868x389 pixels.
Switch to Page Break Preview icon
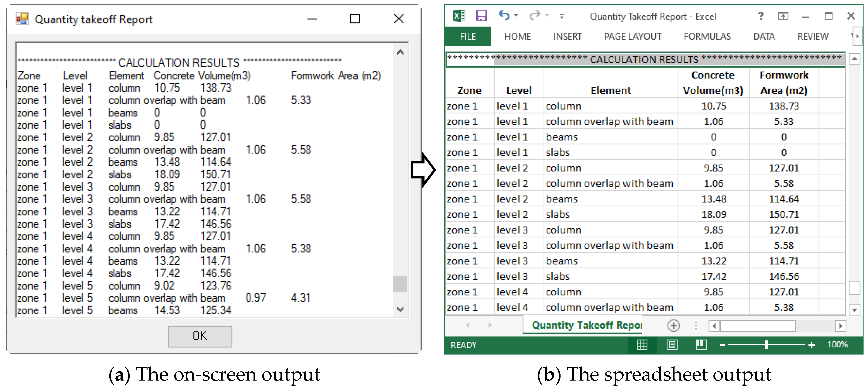click(x=701, y=344)
